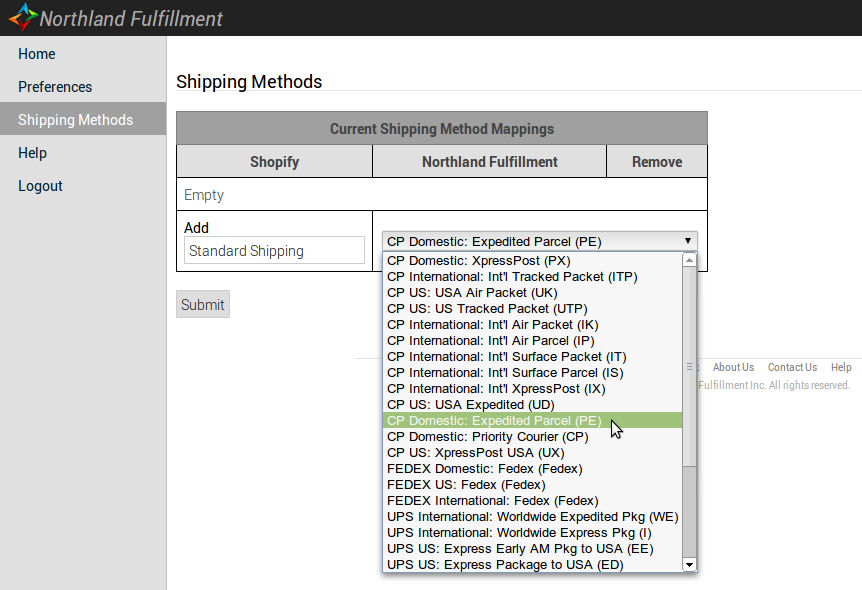Click the Current Shipping Method Mappings title
The width and height of the screenshot is (862, 590).
(x=441, y=129)
